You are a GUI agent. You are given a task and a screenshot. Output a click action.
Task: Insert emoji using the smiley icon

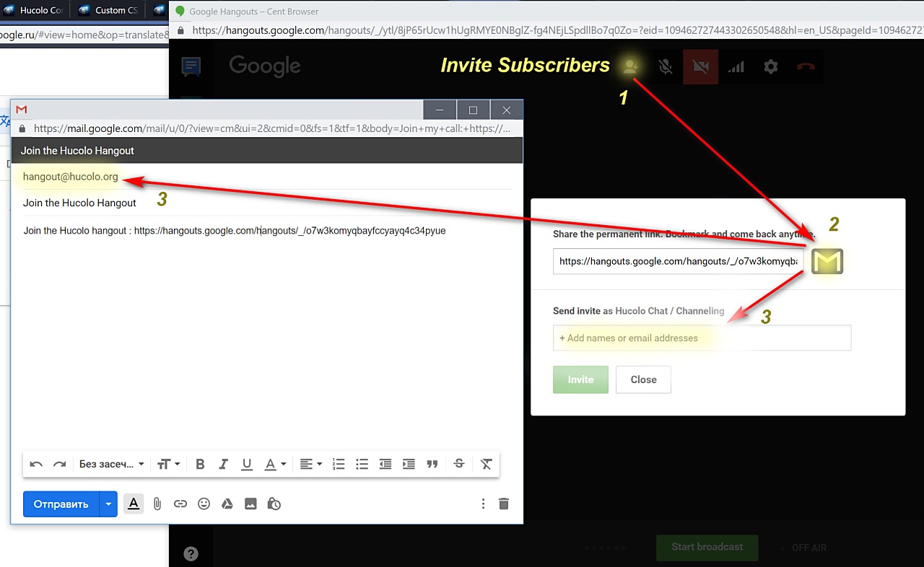pos(204,504)
